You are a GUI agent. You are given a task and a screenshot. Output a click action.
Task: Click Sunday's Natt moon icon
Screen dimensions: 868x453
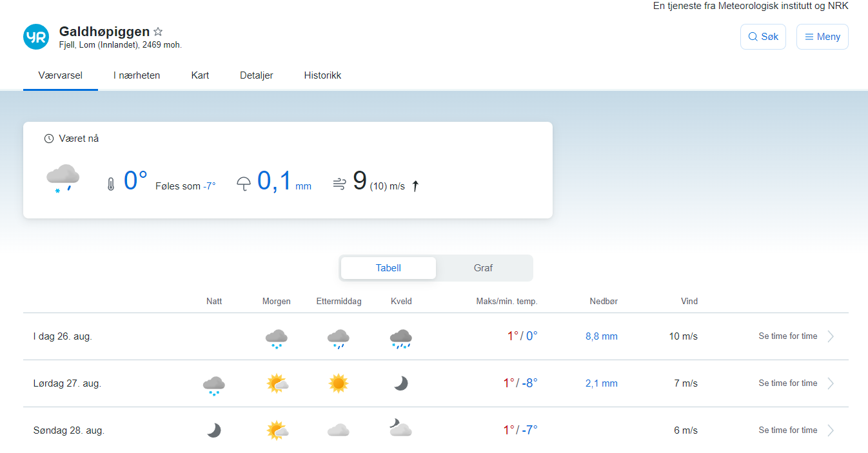tap(213, 430)
